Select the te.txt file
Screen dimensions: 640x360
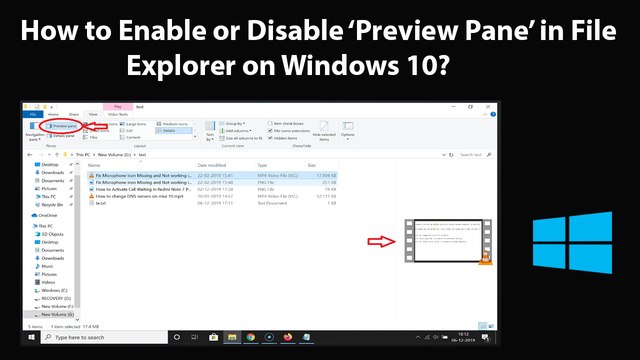212,203
